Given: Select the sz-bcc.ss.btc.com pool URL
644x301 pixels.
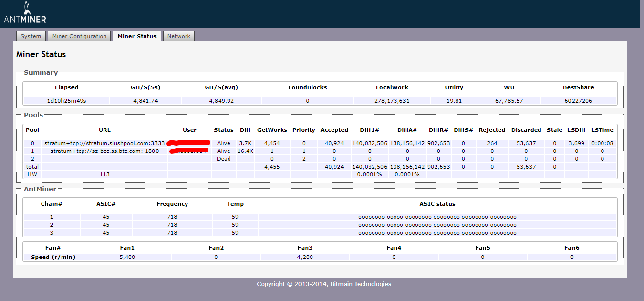Looking at the screenshot, I should point(104,151).
